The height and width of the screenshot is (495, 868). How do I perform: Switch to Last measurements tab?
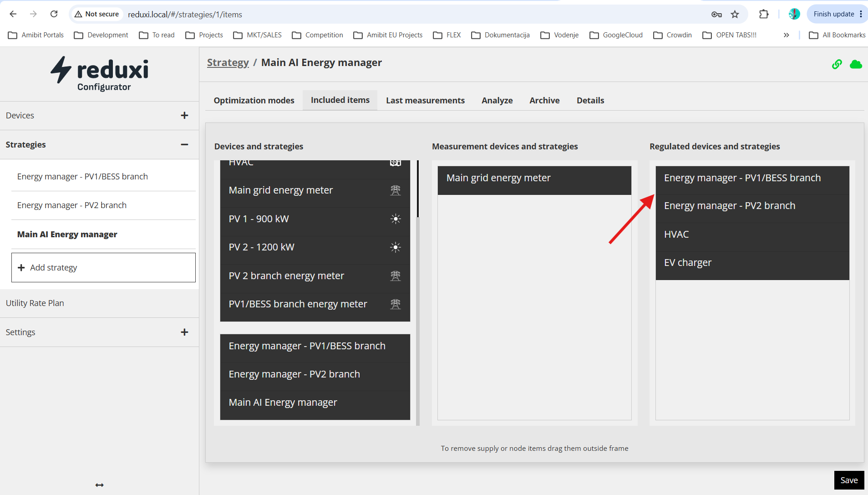[425, 101]
